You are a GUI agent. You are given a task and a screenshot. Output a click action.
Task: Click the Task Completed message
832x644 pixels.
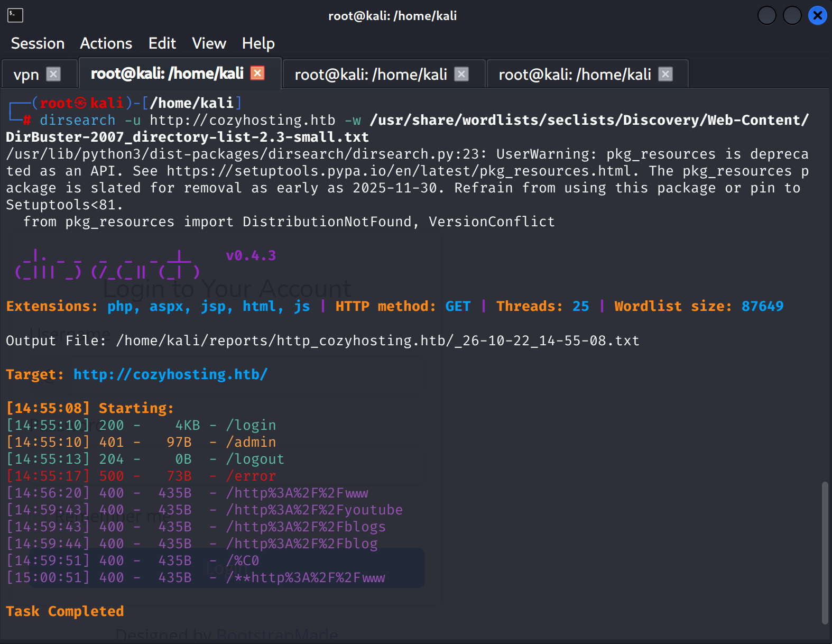click(x=65, y=611)
